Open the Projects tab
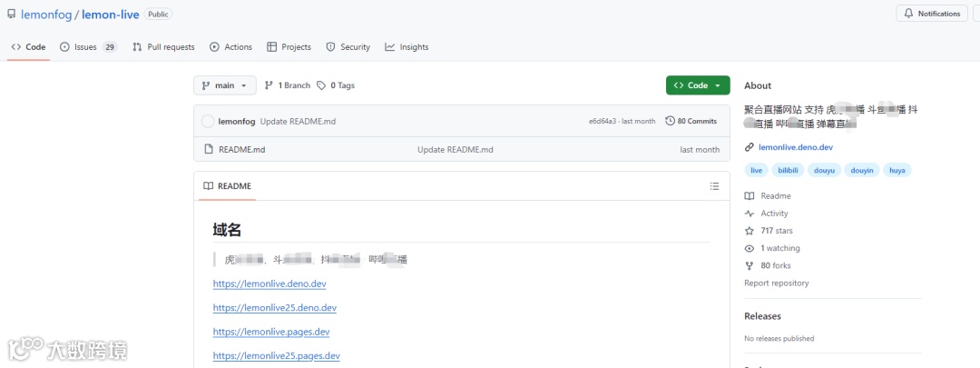Viewport: 980px width, 368px height. (x=289, y=47)
